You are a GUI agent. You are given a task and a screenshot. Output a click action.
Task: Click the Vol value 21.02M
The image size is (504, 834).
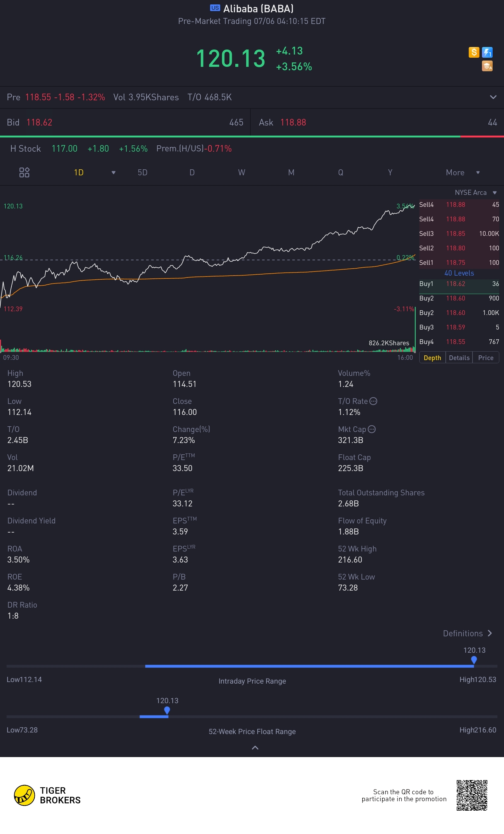pos(20,469)
